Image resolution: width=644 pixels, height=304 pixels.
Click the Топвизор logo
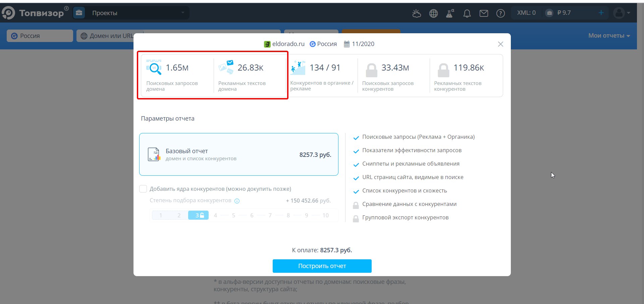tap(35, 13)
